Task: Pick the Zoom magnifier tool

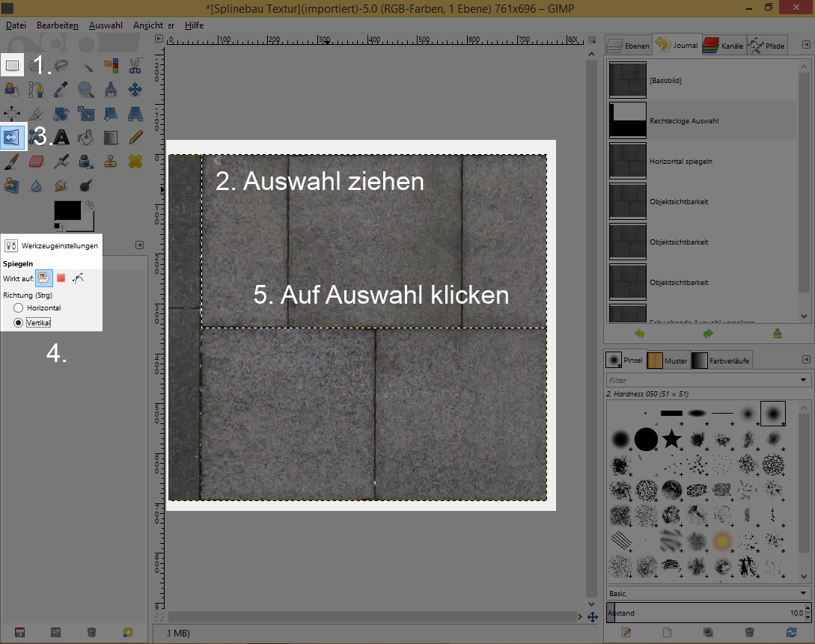Action: 86,90
